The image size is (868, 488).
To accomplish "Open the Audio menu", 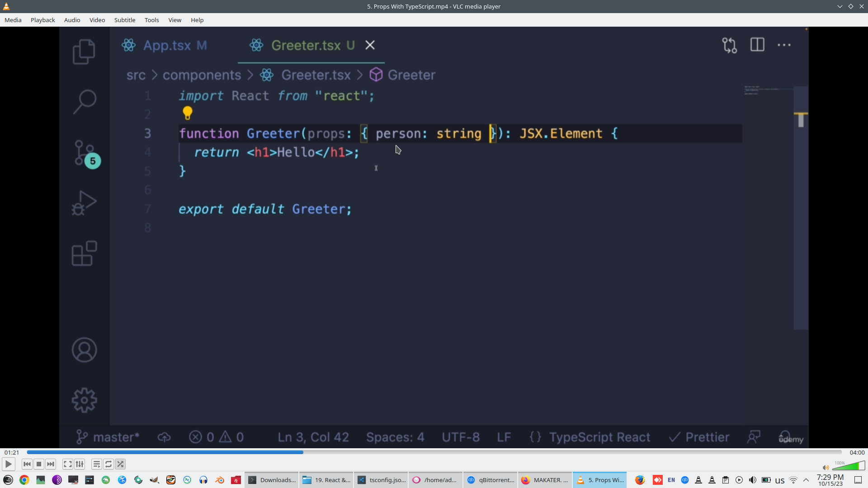I will point(72,20).
